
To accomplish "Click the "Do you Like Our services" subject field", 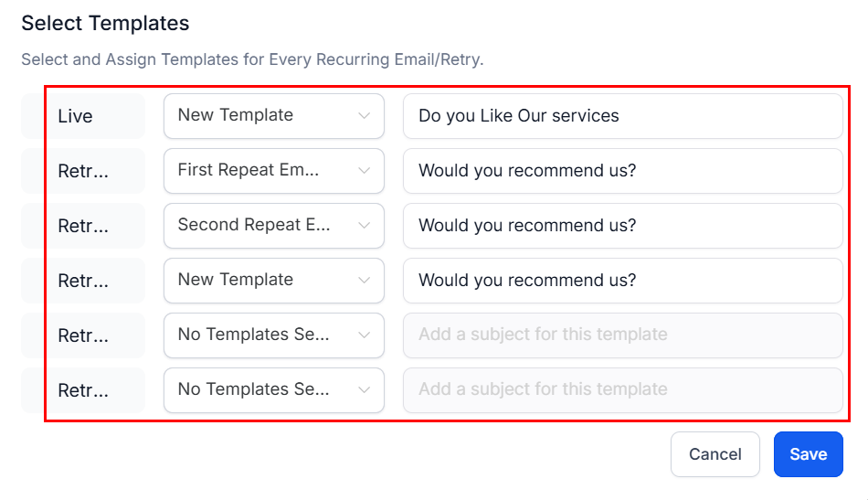I will [622, 116].
